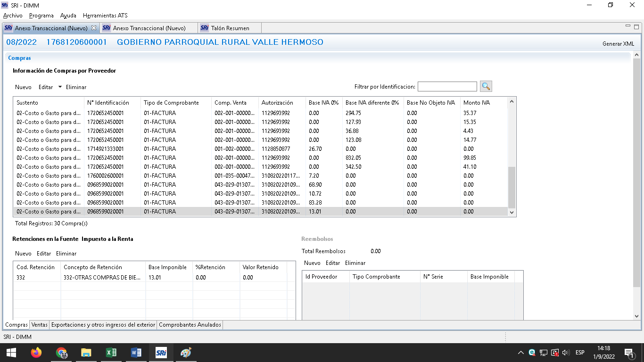Open the Windows Start menu
The image size is (644, 362).
point(11,353)
